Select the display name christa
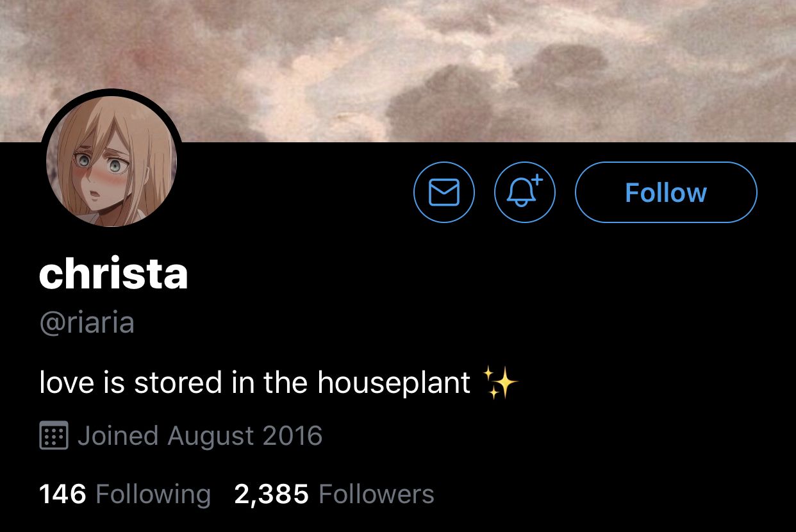Screen dimensions: 796x532 coord(113,274)
